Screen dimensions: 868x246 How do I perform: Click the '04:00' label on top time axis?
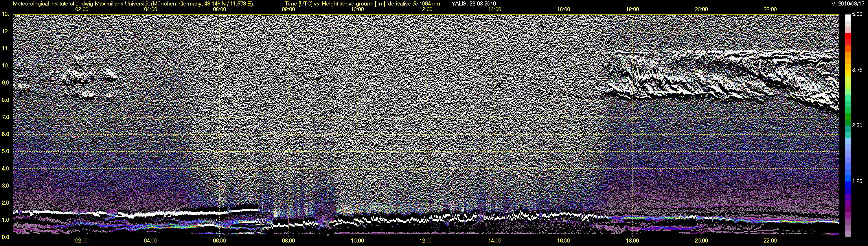tap(151, 10)
